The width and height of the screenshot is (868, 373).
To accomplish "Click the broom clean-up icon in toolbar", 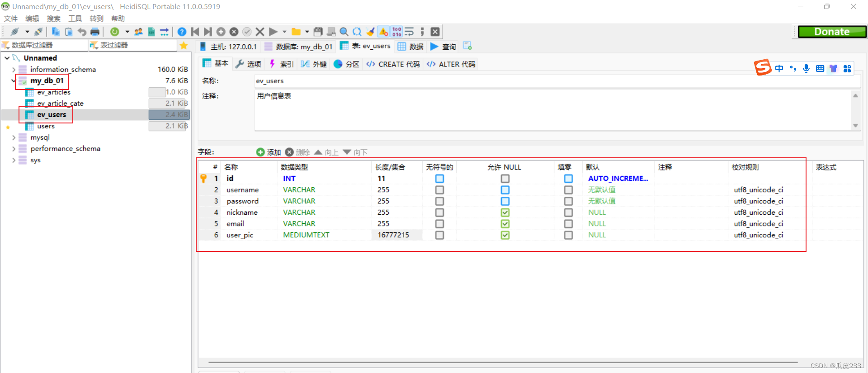I will 370,32.
